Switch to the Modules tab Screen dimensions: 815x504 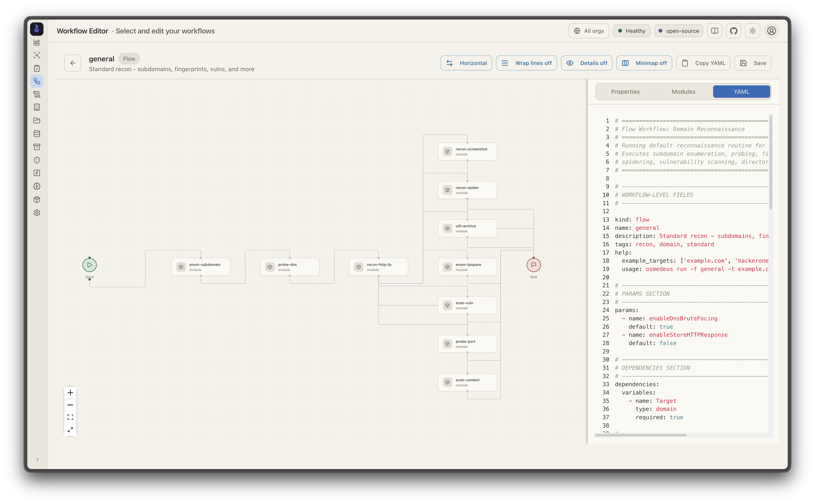(683, 92)
